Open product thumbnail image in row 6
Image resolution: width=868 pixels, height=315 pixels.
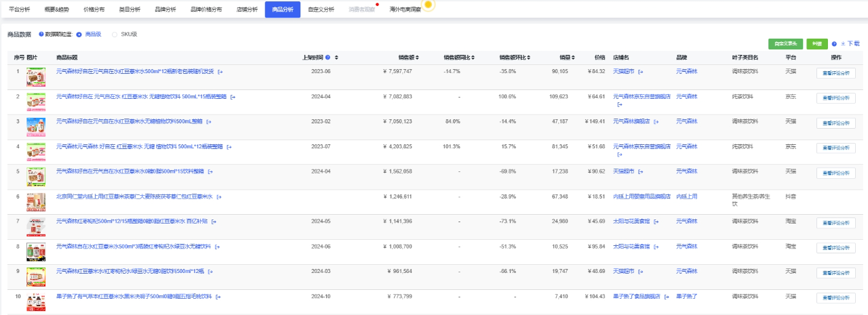click(35, 203)
